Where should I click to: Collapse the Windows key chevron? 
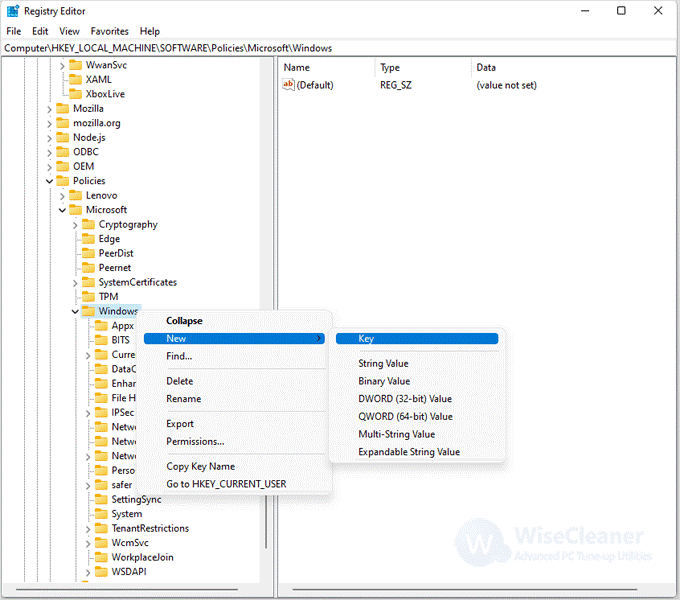75,312
